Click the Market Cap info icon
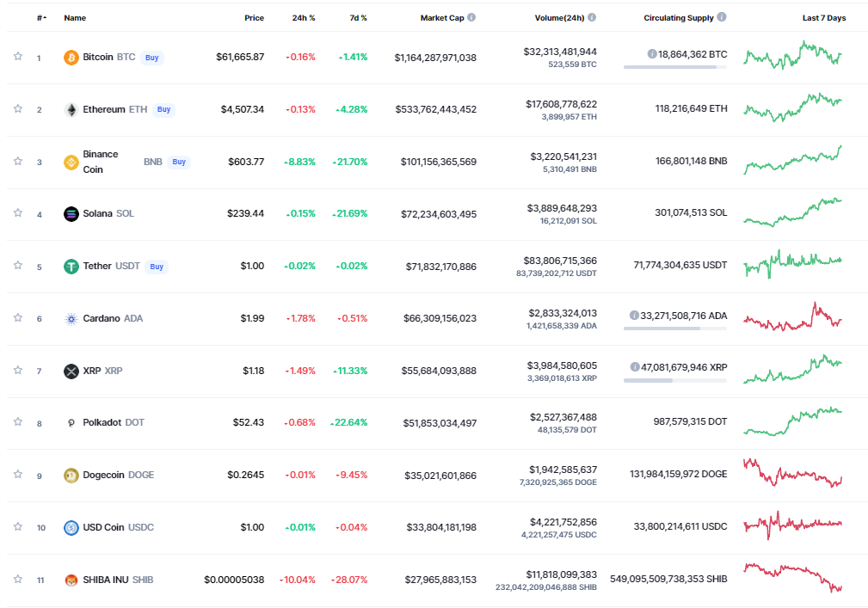 point(471,17)
